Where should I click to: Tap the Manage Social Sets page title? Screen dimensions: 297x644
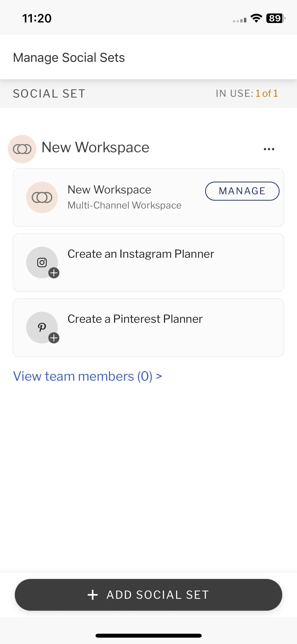(x=69, y=58)
